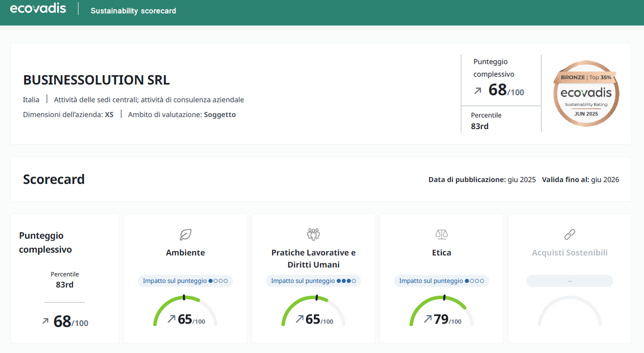644x353 pixels.
Task: Click the EcoVadis logo in header
Action: click(x=38, y=9)
